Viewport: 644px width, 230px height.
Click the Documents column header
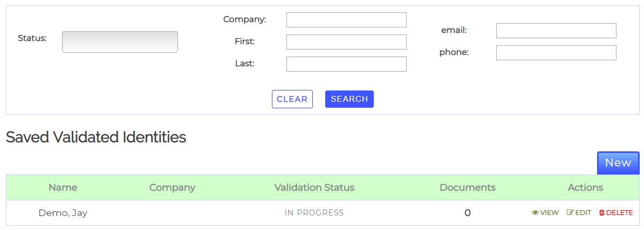click(x=467, y=187)
